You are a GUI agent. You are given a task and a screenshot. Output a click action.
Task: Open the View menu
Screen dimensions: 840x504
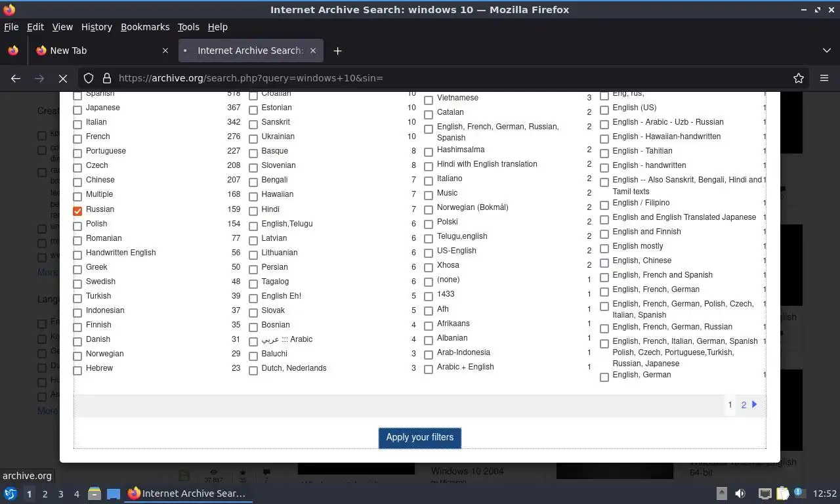pos(62,27)
